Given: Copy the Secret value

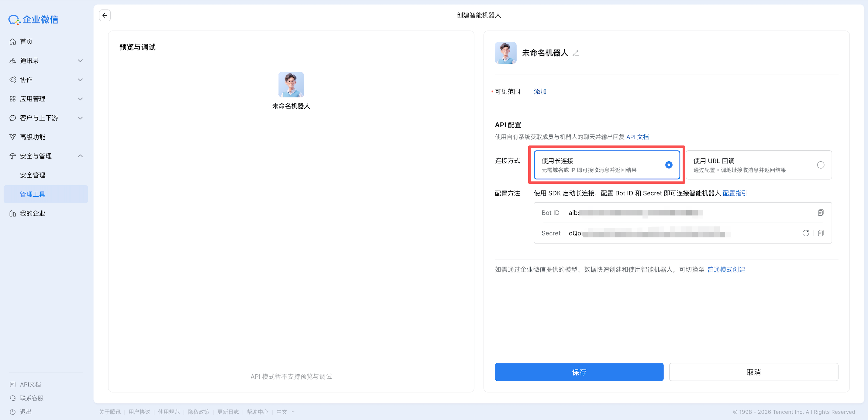Looking at the screenshot, I should click(821, 233).
